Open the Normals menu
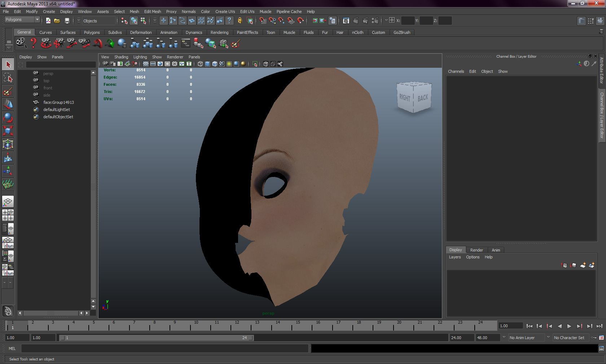606x364 pixels. tap(189, 12)
